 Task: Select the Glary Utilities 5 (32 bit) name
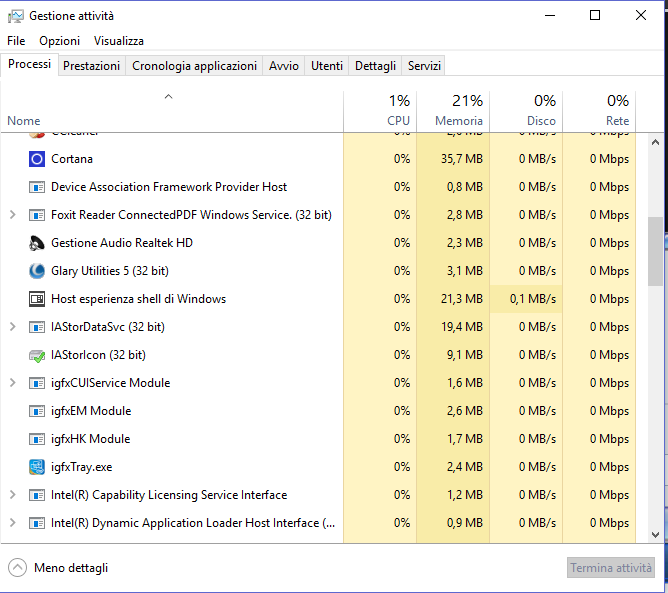click(x=110, y=271)
